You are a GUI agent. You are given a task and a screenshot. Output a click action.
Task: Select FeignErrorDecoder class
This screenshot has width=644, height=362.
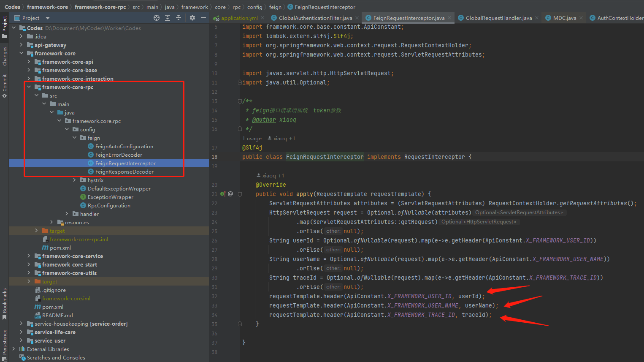[119, 155]
